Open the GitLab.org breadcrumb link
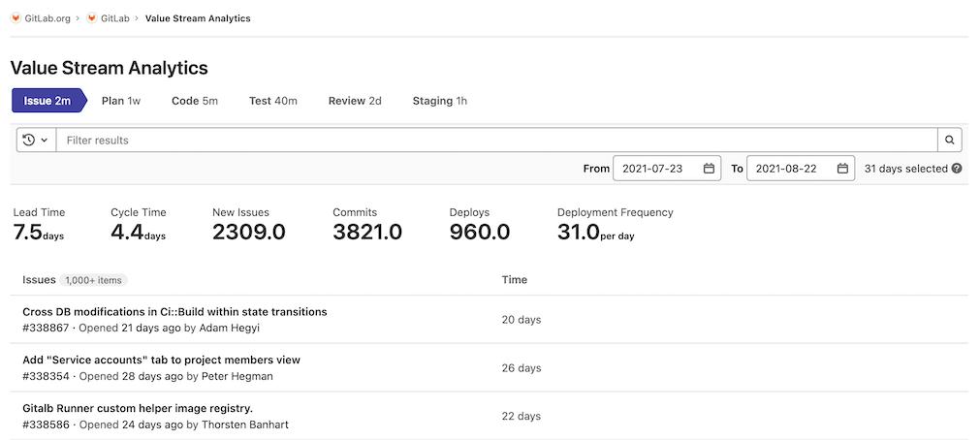This screenshot has height=440, width=980. [47, 18]
